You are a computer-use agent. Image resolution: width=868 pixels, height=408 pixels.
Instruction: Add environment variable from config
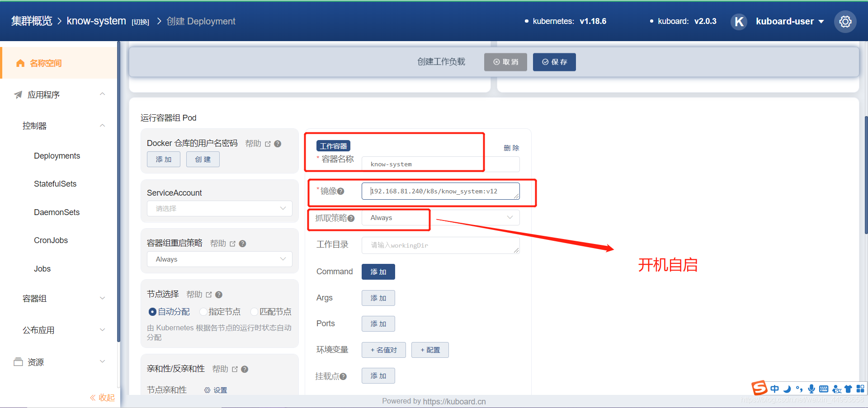(x=430, y=350)
